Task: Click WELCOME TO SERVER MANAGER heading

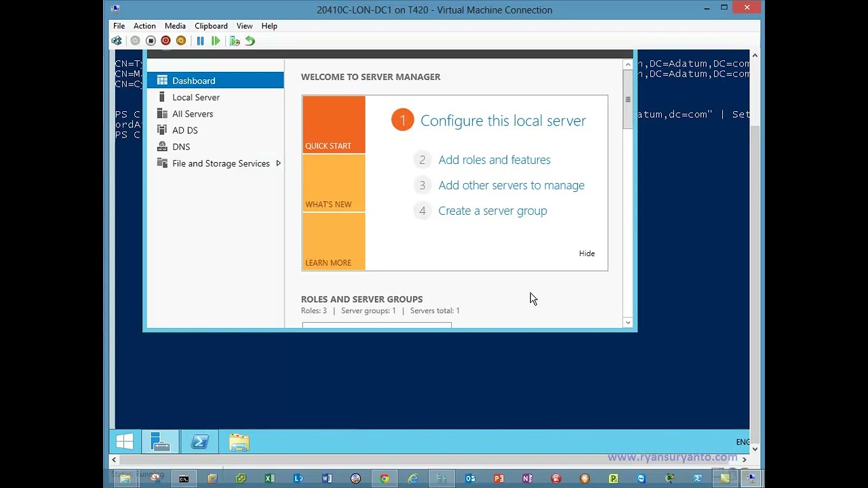Action: (371, 77)
